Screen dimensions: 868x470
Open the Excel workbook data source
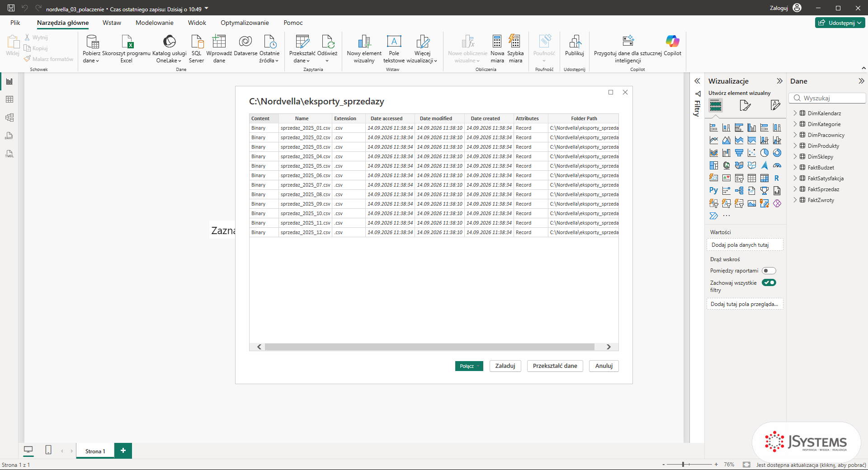[127, 48]
